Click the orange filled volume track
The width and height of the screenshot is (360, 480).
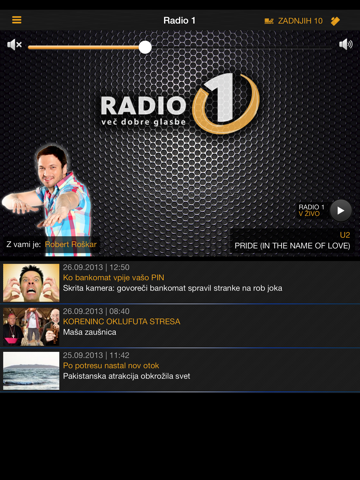(x=84, y=47)
